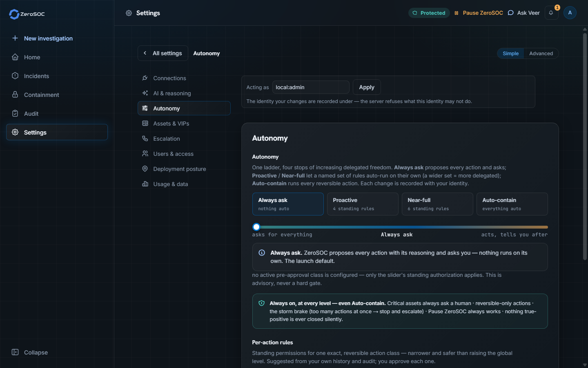588x368 pixels.
Task: Open the Audit page label
Action: (x=31, y=114)
